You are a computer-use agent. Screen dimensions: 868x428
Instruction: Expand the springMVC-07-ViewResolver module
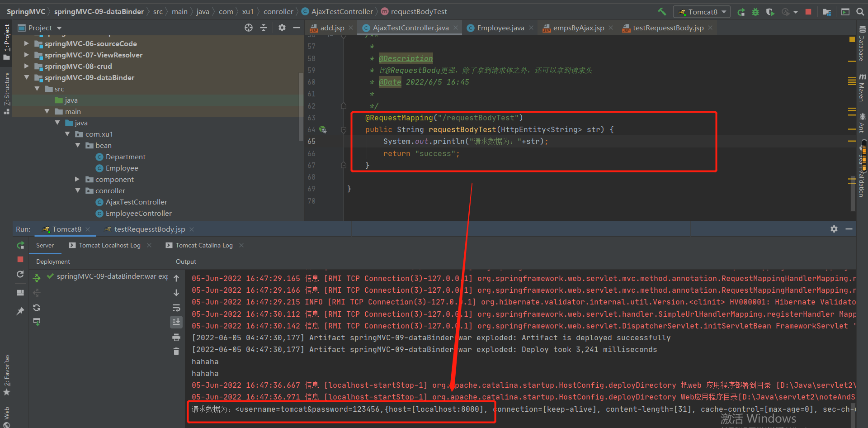26,55
